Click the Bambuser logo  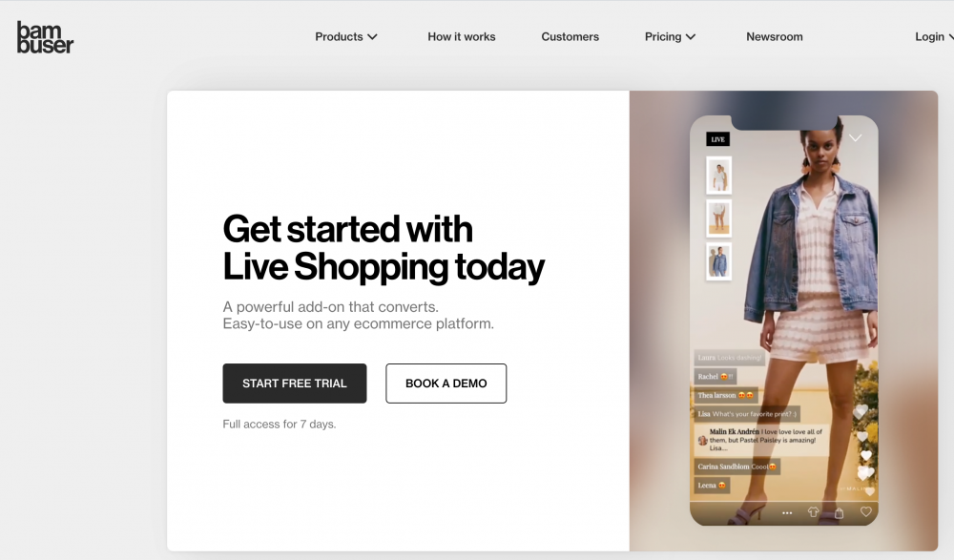click(x=45, y=37)
